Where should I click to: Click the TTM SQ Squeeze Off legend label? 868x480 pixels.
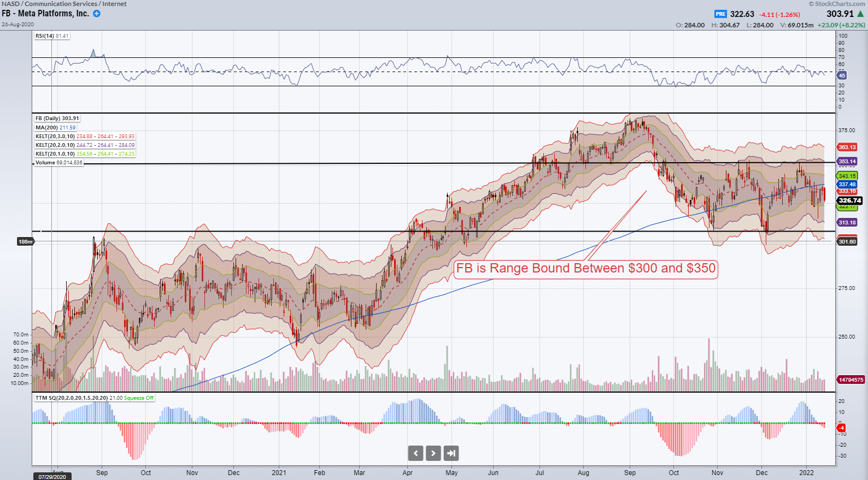pos(95,398)
